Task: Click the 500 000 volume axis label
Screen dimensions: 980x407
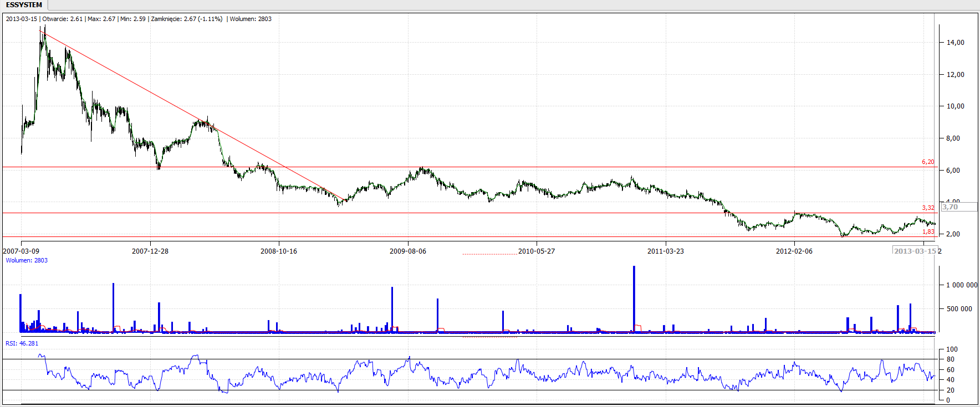Action: 959,308
